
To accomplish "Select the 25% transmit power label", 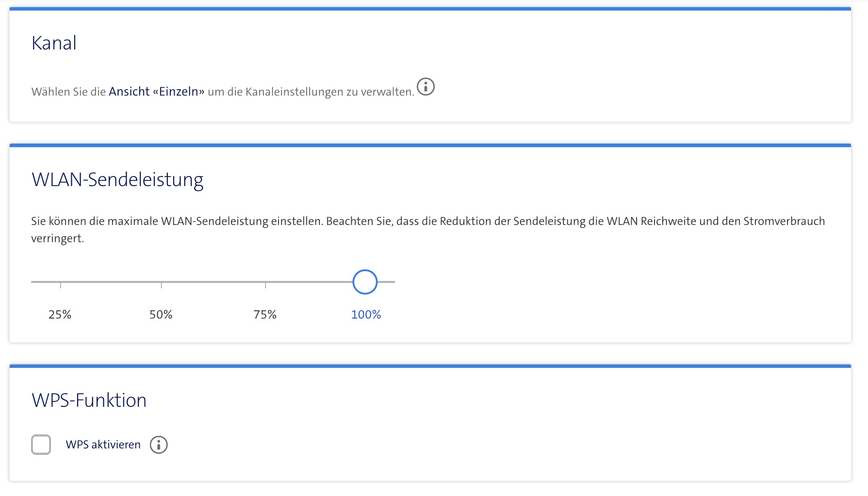I will (x=60, y=315).
